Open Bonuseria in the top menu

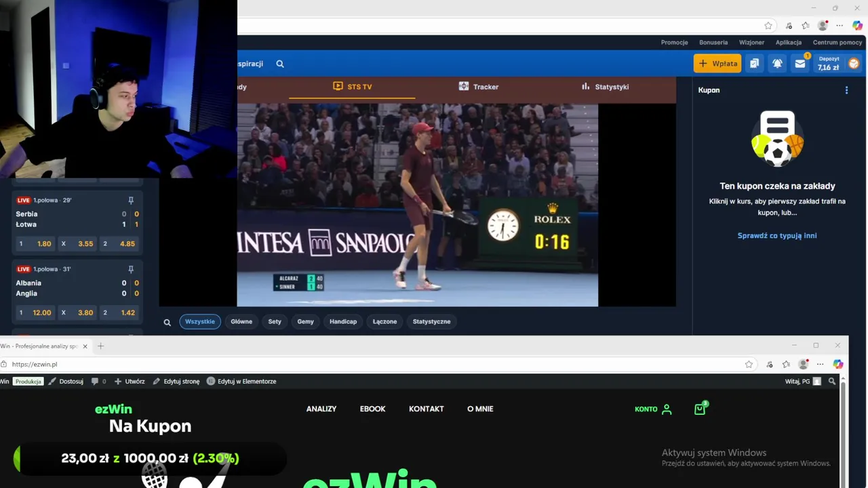(713, 42)
